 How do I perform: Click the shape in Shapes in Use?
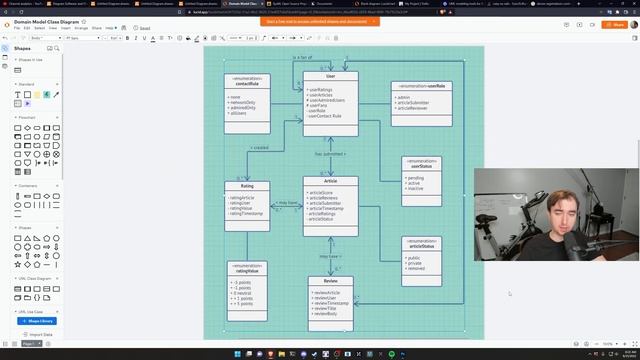(x=18, y=70)
